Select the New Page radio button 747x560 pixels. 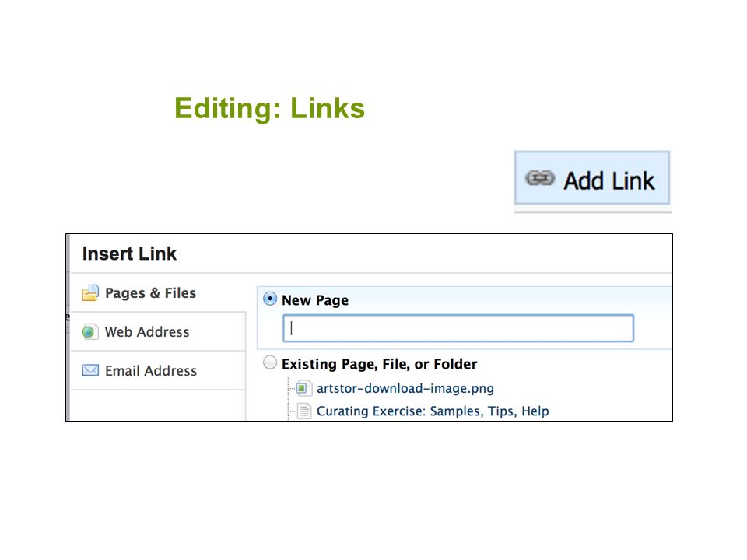pyautogui.click(x=270, y=299)
